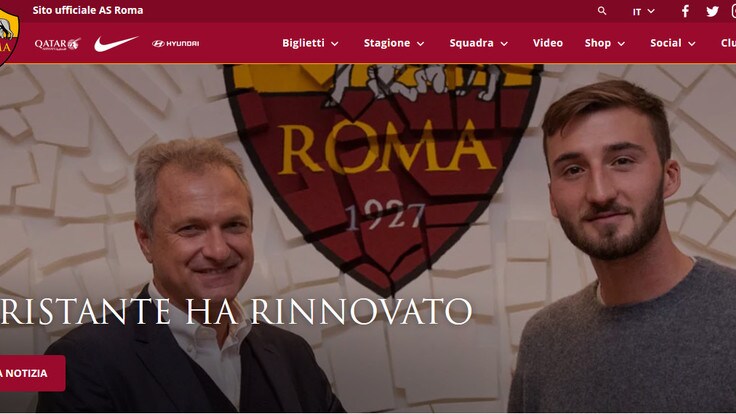Open the Facebook page icon

685,11
